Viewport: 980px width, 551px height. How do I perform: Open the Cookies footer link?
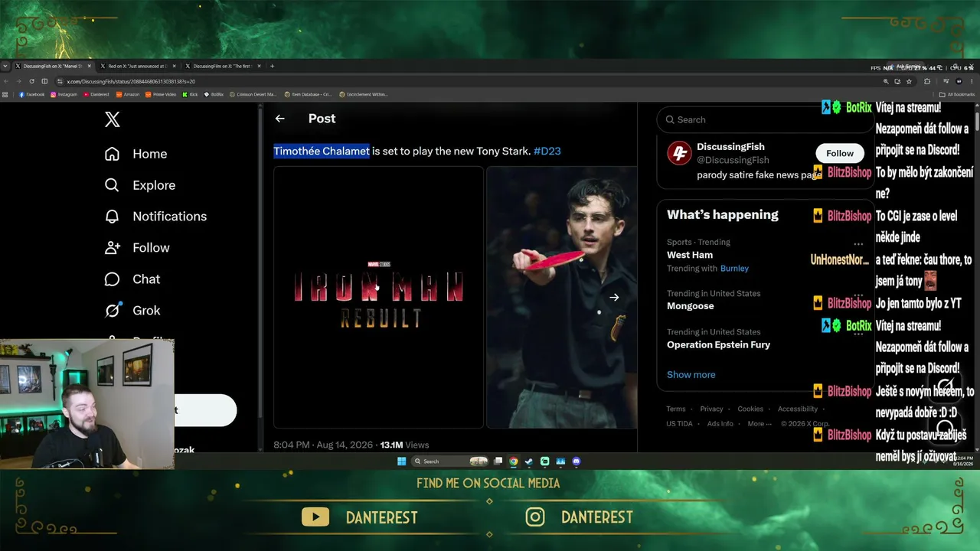tap(750, 409)
